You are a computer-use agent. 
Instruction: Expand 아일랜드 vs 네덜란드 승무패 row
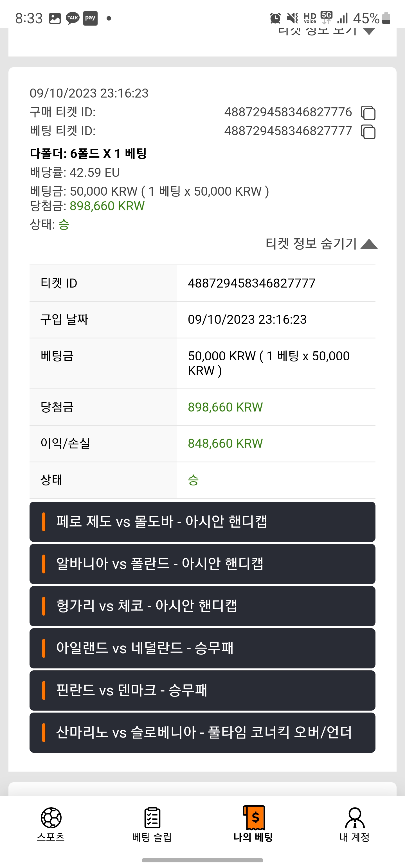click(202, 648)
